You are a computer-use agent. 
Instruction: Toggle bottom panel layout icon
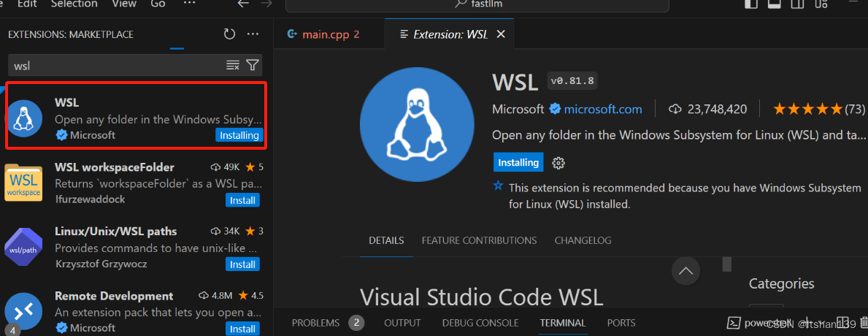point(775,4)
